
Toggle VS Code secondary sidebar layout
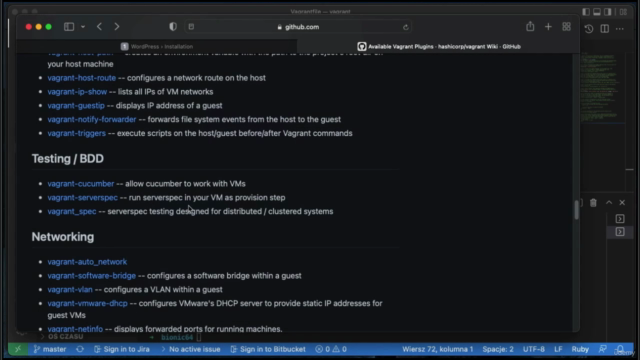(x=608, y=12)
